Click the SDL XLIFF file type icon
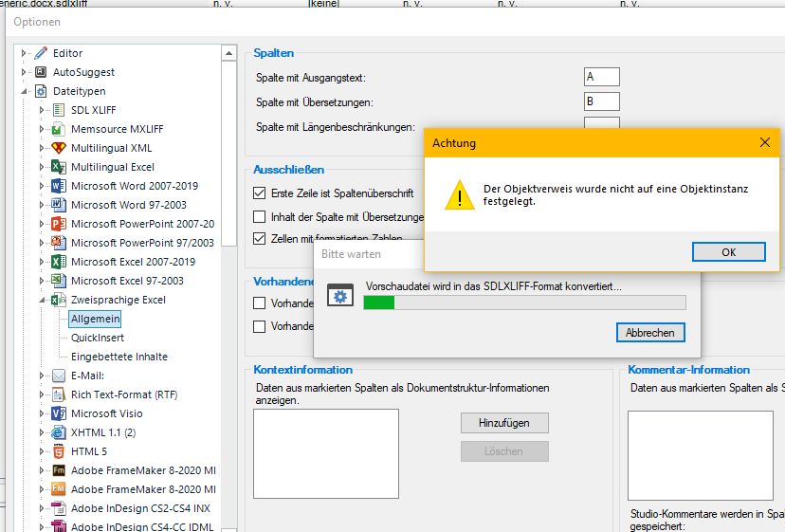This screenshot has width=785, height=532. coord(59,110)
